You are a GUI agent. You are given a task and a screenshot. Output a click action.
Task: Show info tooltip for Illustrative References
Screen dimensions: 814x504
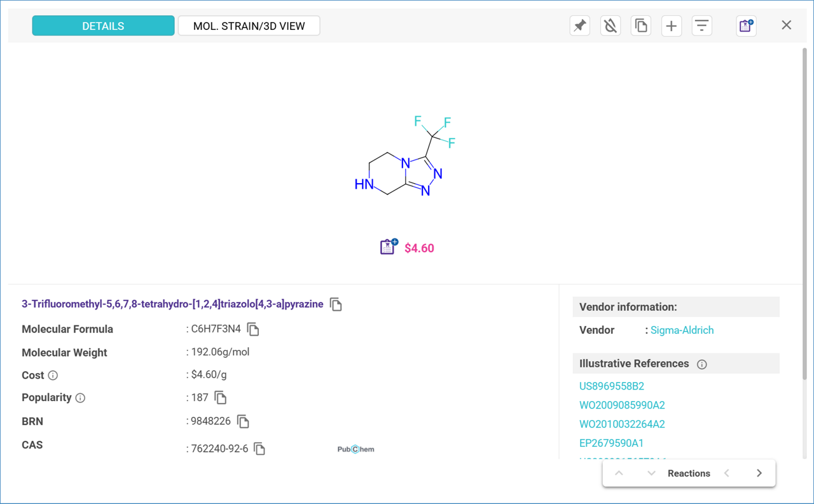pyautogui.click(x=702, y=364)
